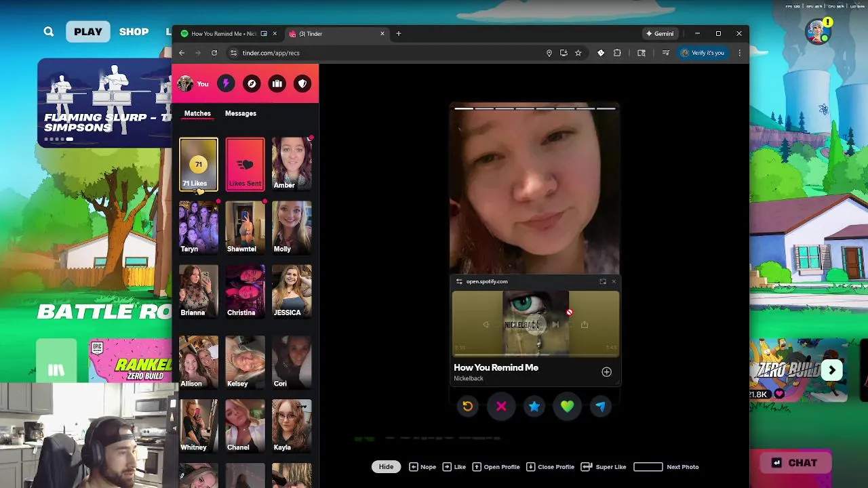This screenshot has height=488, width=868.
Task: Click the Gemini button in Chrome
Action: 660,33
